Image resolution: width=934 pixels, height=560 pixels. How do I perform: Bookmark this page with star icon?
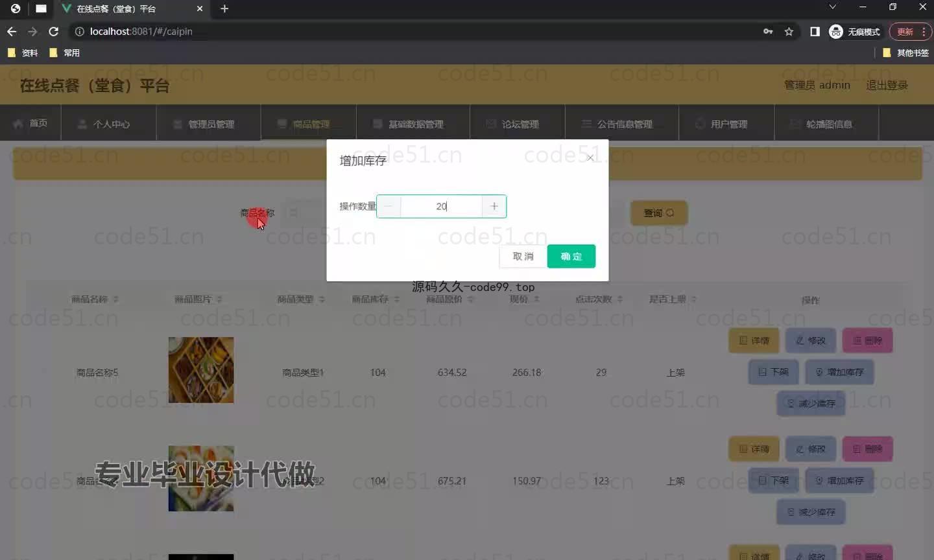coord(789,31)
